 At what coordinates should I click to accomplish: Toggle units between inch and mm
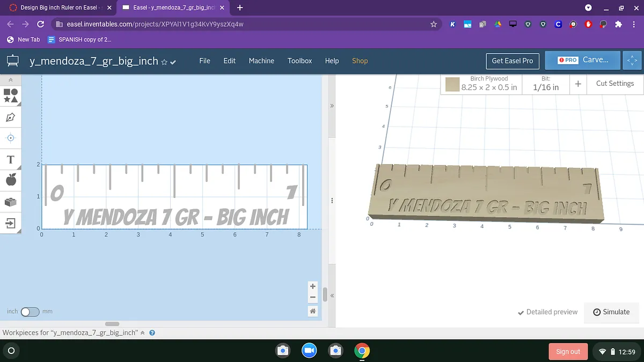[30, 312]
